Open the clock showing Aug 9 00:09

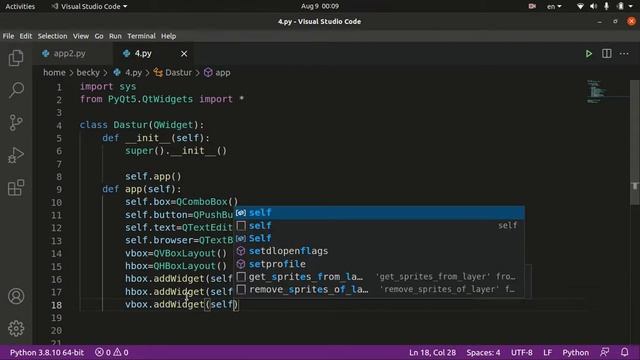320,6
